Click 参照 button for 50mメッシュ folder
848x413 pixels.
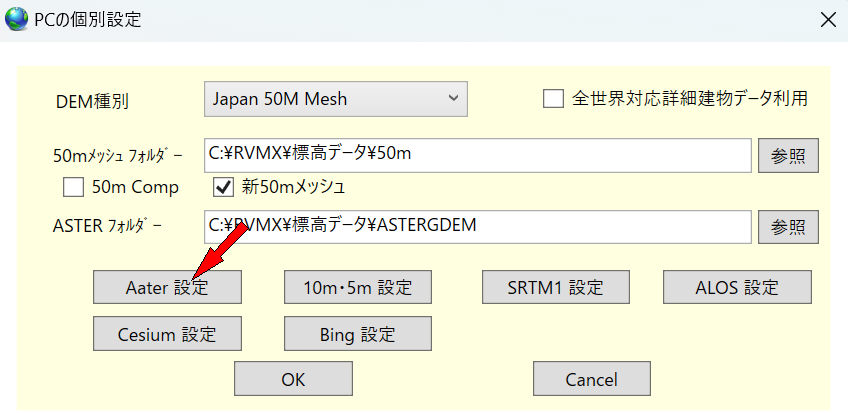coord(788,155)
